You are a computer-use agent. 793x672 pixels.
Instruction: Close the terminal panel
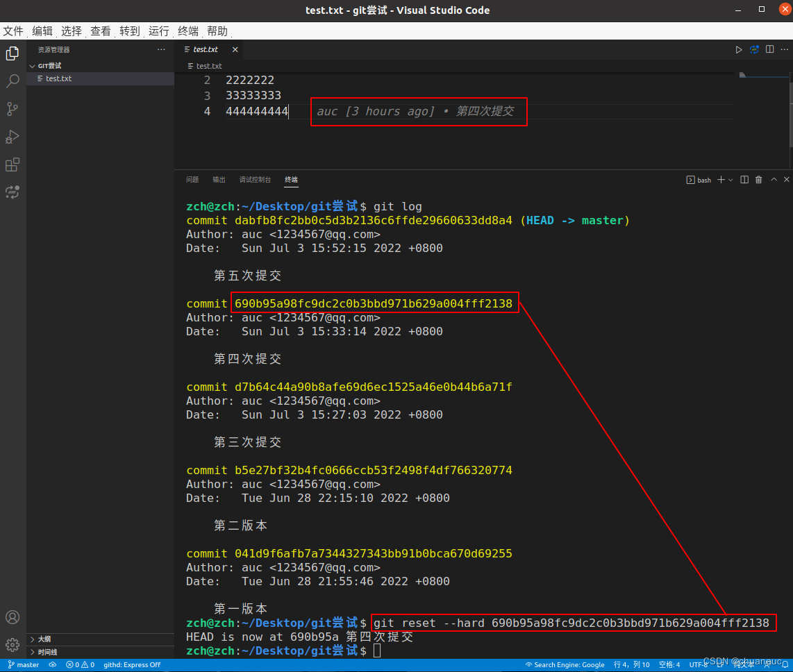(x=787, y=180)
